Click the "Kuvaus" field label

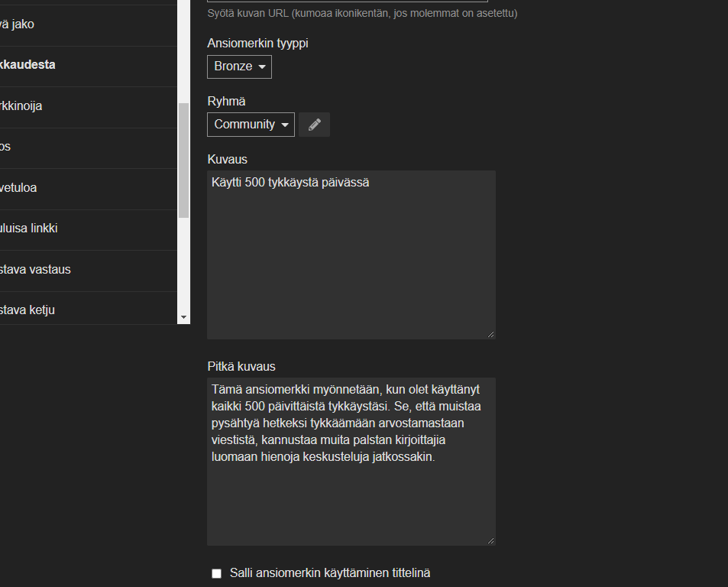pos(228,159)
